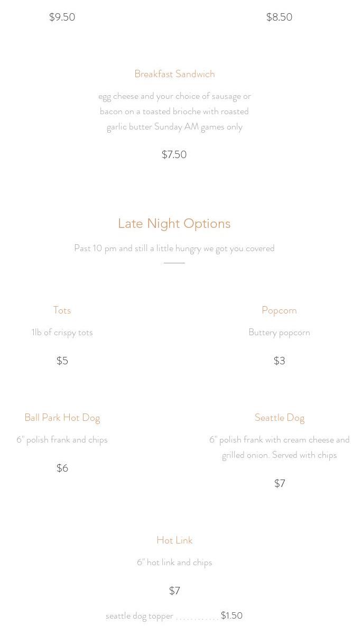Click the $5 price under Tots
The height and width of the screenshot is (644, 362).
(x=62, y=361)
